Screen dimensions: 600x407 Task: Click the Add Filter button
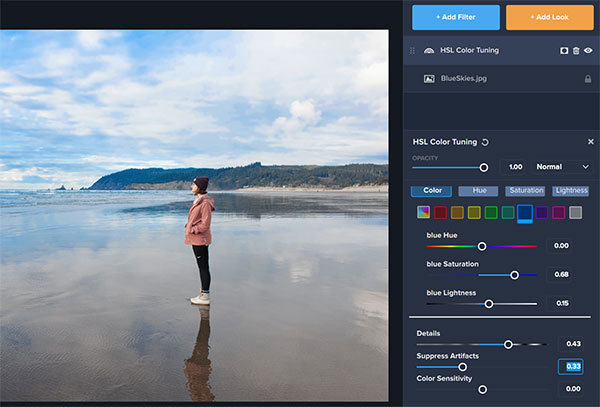coord(456,18)
